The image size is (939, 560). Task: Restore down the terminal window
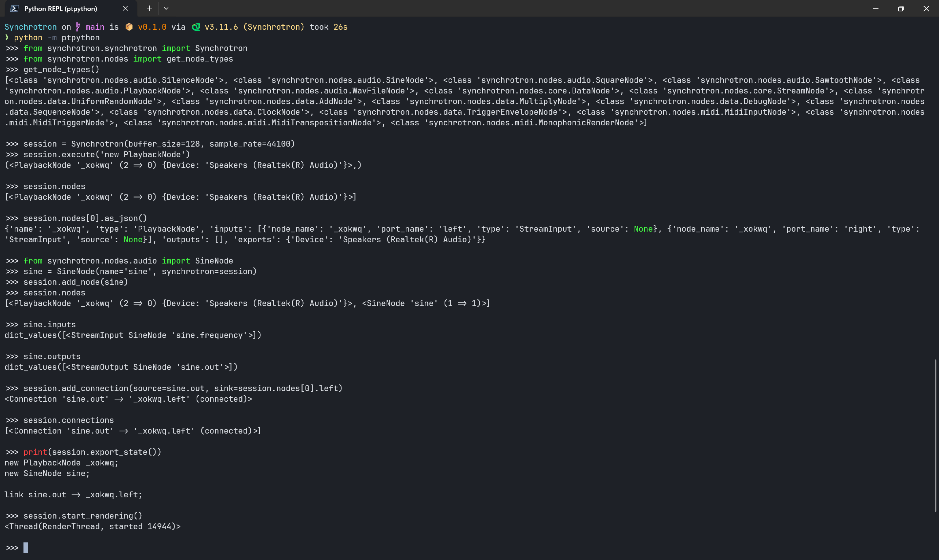point(901,8)
